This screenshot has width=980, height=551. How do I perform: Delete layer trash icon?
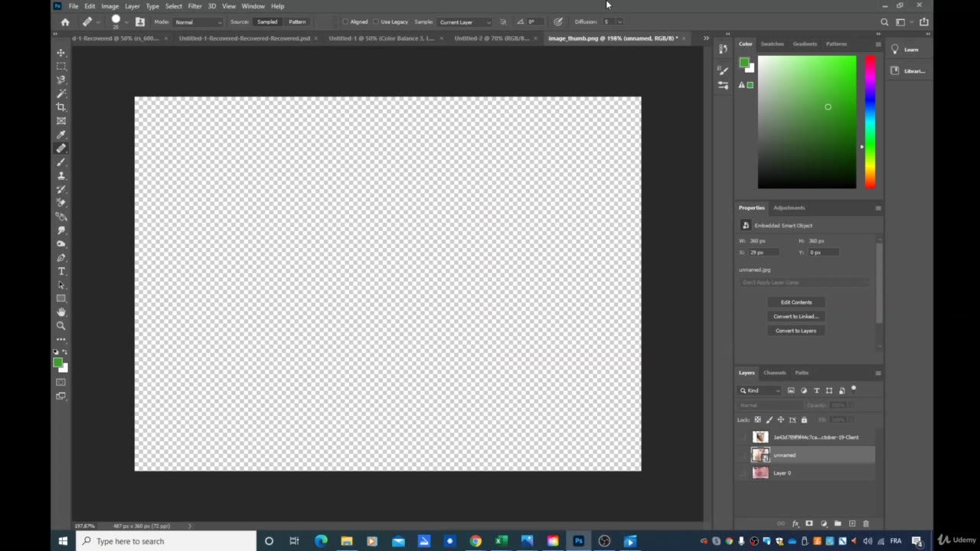(866, 523)
